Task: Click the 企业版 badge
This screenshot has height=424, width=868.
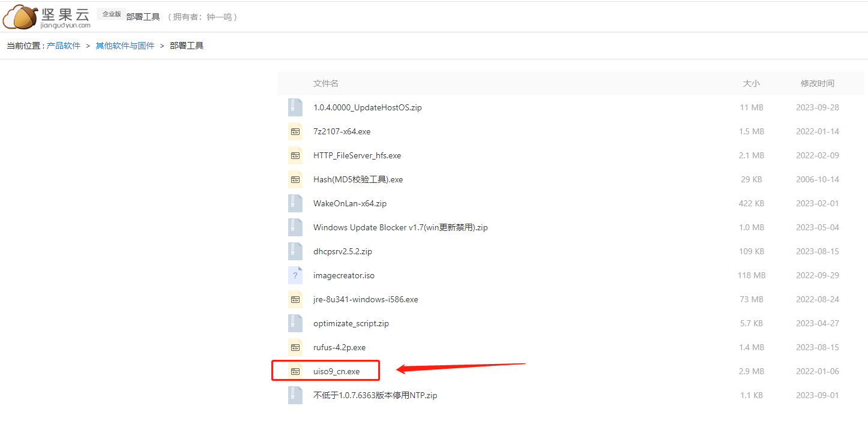Action: click(x=112, y=14)
